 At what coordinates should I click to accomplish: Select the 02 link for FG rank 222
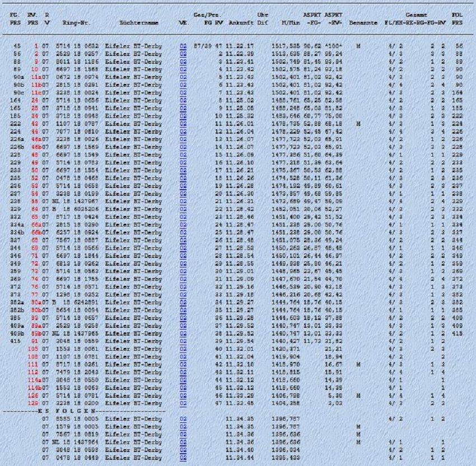[x=183, y=121]
